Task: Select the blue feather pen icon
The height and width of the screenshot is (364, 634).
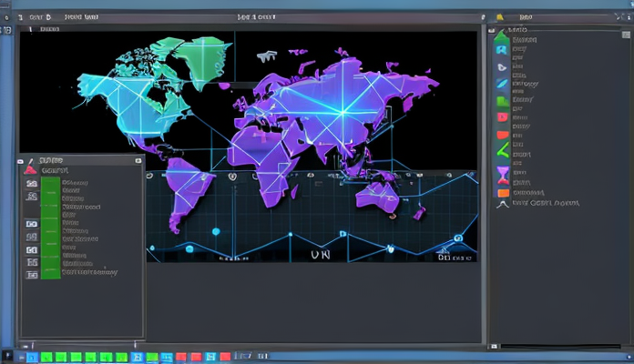Action: click(x=501, y=84)
